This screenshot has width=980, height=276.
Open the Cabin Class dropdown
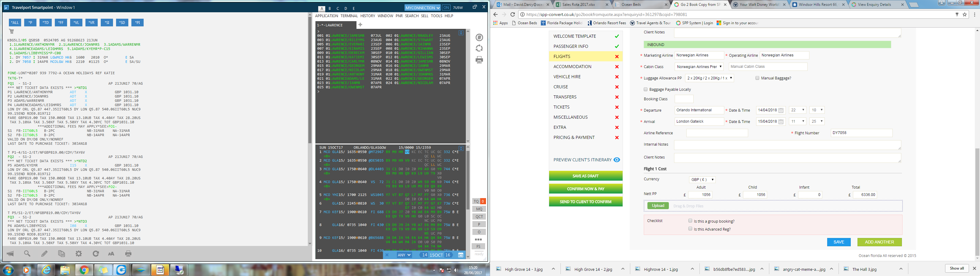[699, 67]
